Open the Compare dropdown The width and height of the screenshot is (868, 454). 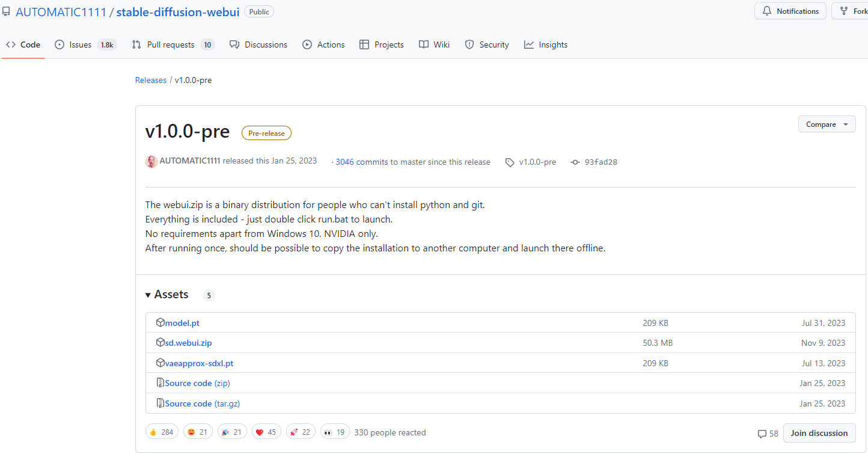pos(827,124)
